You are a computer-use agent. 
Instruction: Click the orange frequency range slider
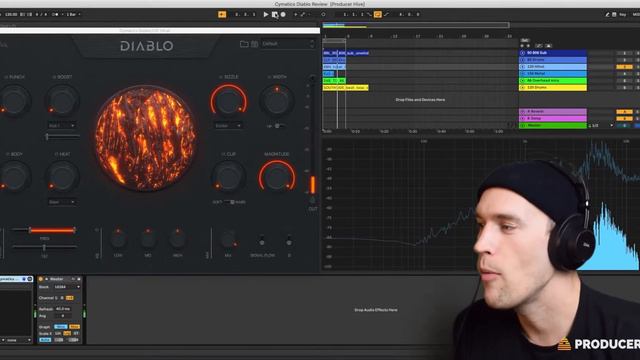(x=52, y=230)
